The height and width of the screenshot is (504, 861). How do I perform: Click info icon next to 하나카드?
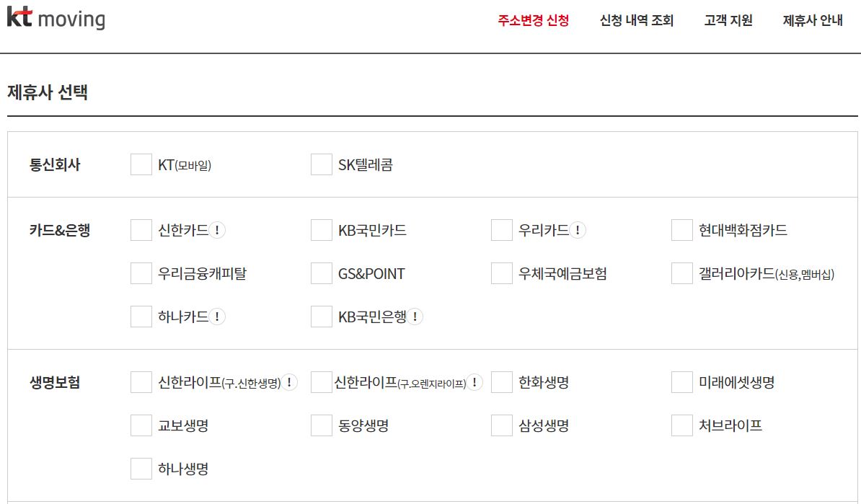[217, 317]
